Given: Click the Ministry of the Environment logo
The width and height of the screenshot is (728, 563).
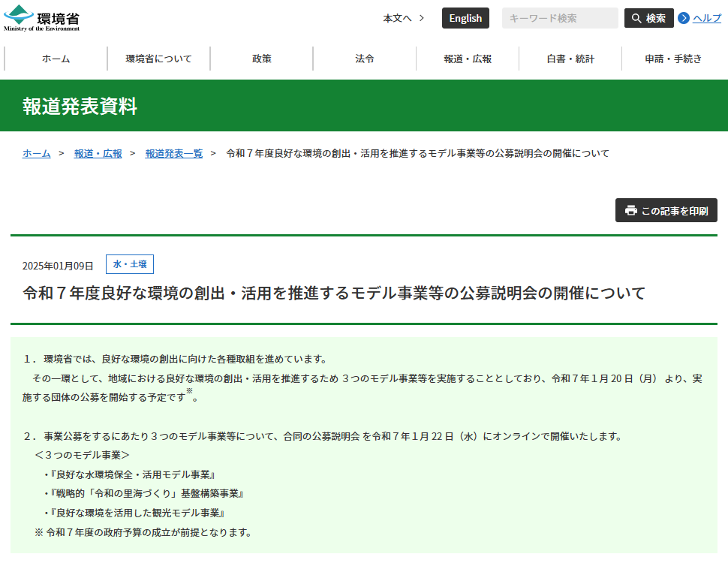Looking at the screenshot, I should 41,17.
